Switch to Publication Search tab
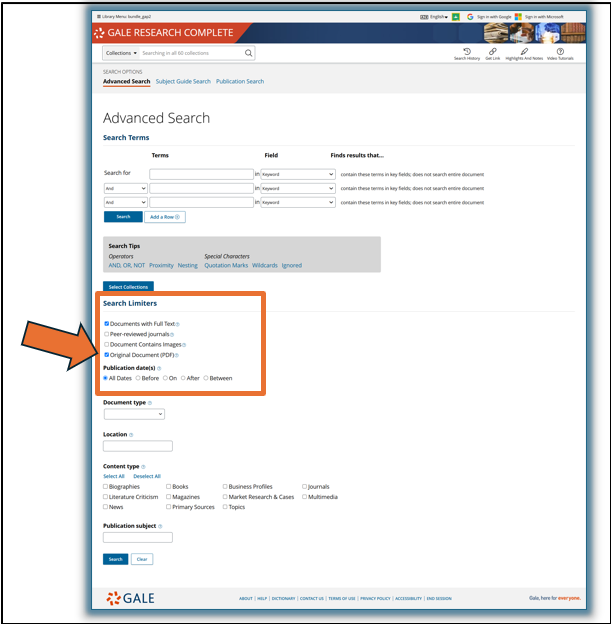This screenshot has height=624, width=611. coord(240,81)
